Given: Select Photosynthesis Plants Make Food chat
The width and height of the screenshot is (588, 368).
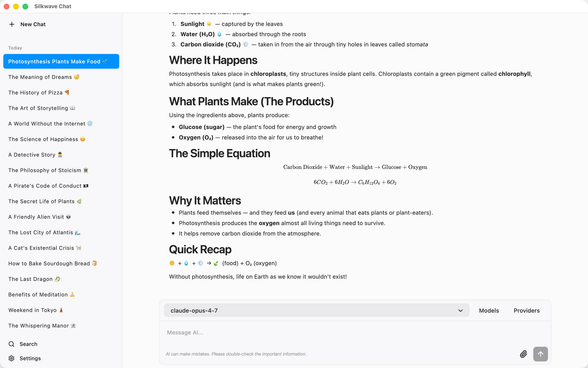Looking at the screenshot, I should click(x=61, y=61).
